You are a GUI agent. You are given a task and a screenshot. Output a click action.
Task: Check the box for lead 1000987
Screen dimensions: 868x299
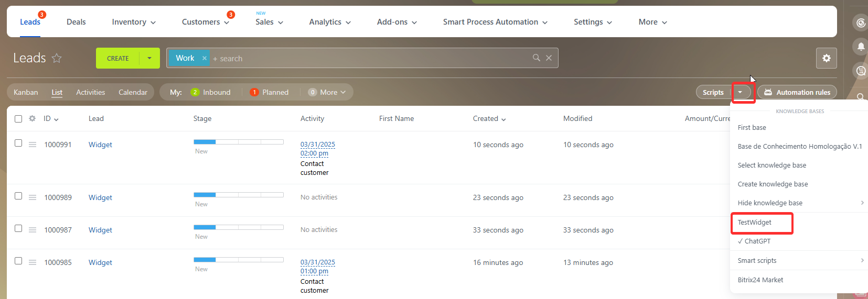[x=18, y=228]
